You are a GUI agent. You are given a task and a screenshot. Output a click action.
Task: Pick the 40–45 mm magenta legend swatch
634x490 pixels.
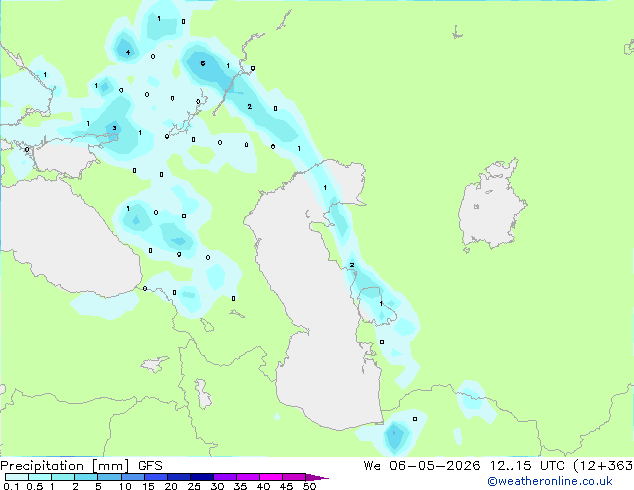tap(271, 477)
